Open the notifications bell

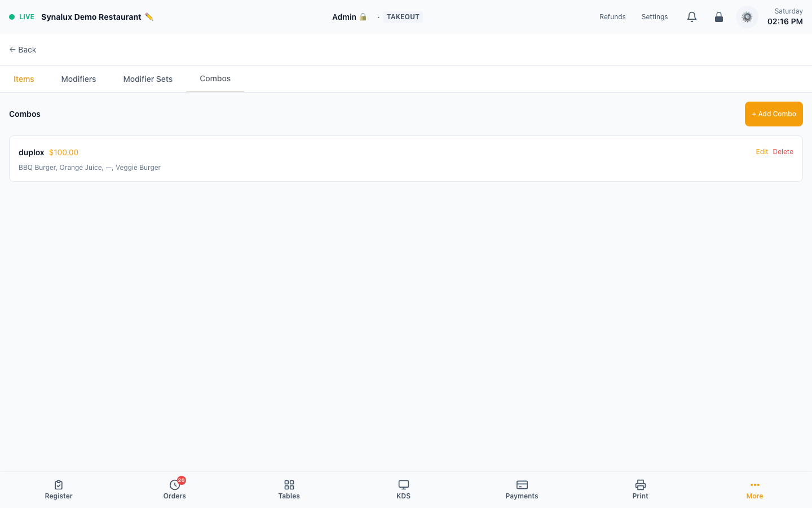pos(692,17)
